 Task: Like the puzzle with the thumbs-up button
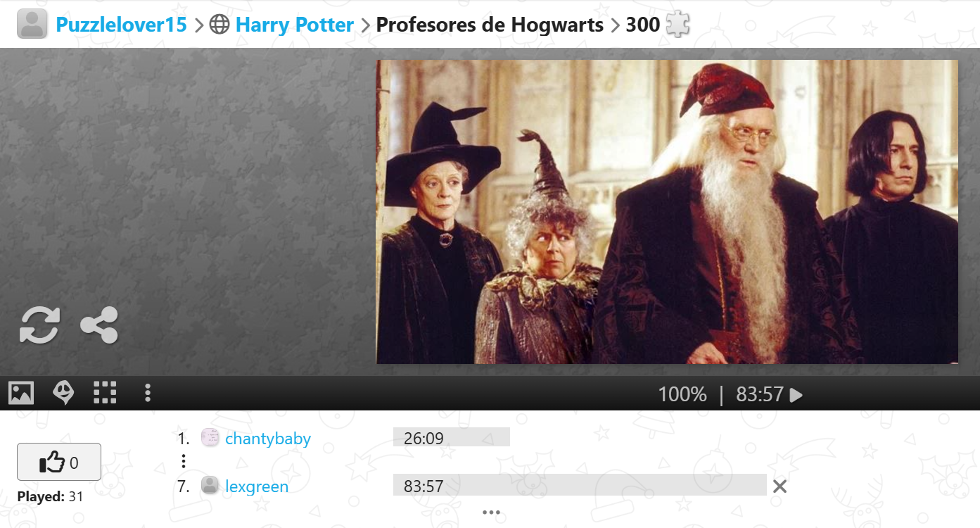(x=59, y=462)
